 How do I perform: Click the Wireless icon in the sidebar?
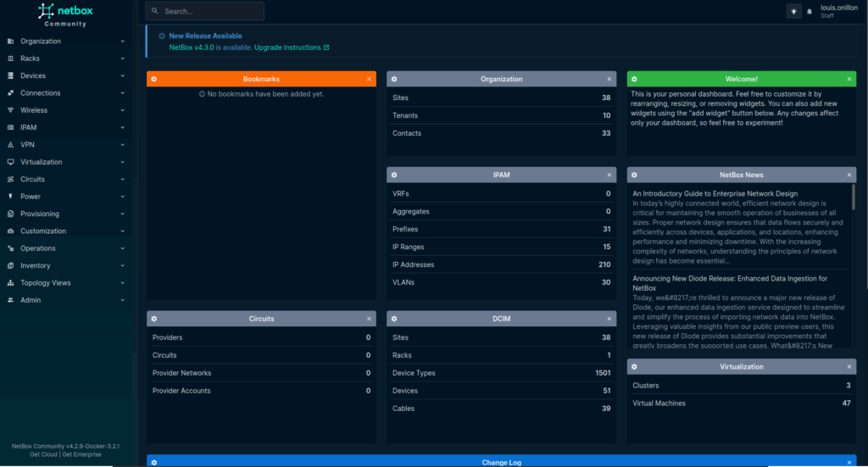tap(10, 110)
